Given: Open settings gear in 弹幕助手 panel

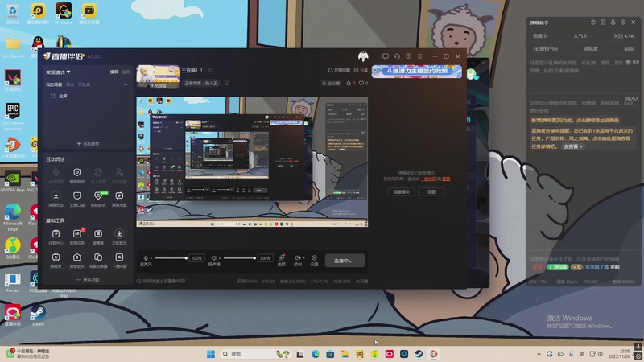Looking at the screenshot, I should tap(623, 23).
